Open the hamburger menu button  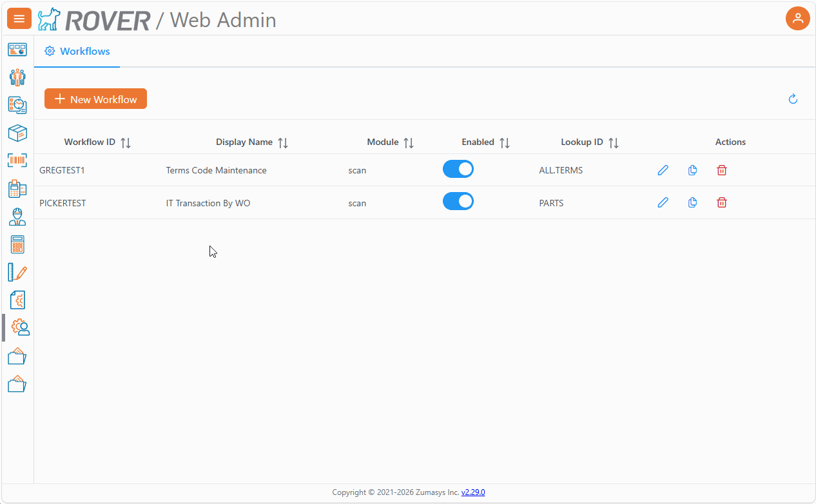coord(19,19)
